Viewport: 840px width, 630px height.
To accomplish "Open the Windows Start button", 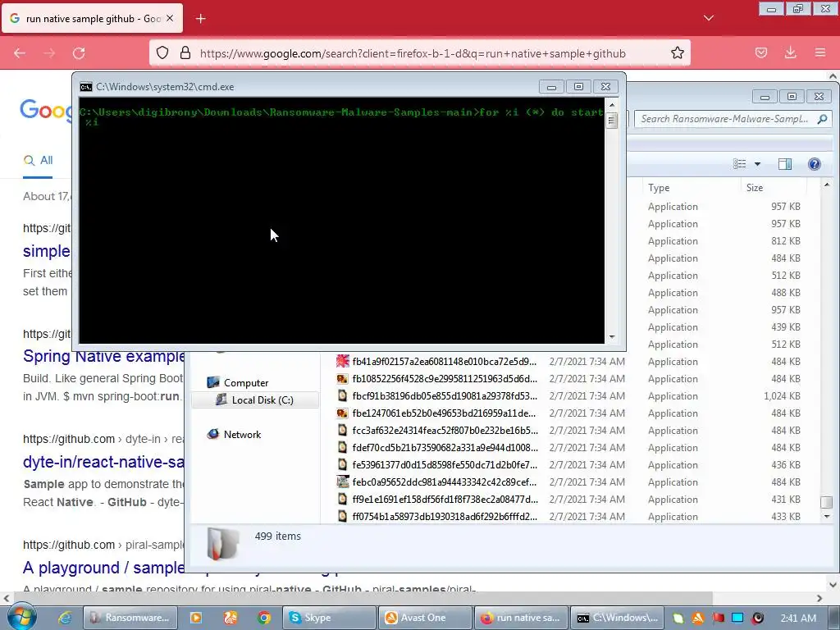I will click(21, 617).
